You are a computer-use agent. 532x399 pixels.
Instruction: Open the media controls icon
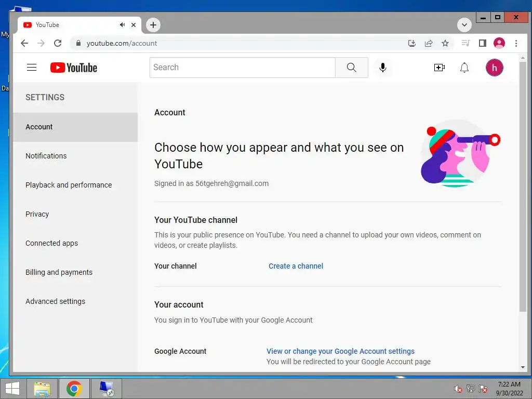pyautogui.click(x=465, y=43)
